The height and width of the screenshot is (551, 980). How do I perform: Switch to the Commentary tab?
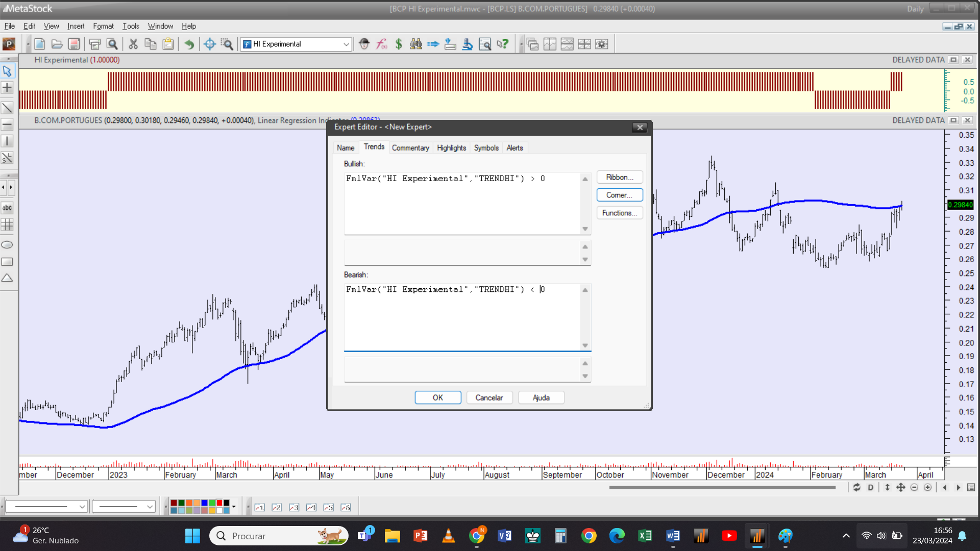point(410,148)
